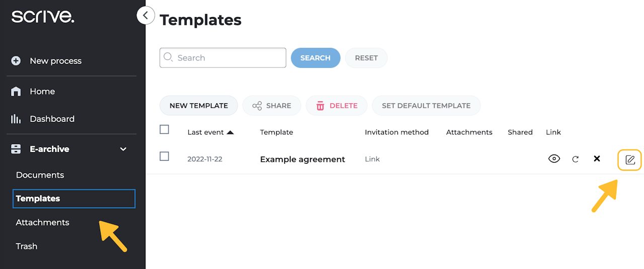Viewport: 644px width, 269px height.
Task: Click the X remove icon in template row
Action: [x=597, y=159]
